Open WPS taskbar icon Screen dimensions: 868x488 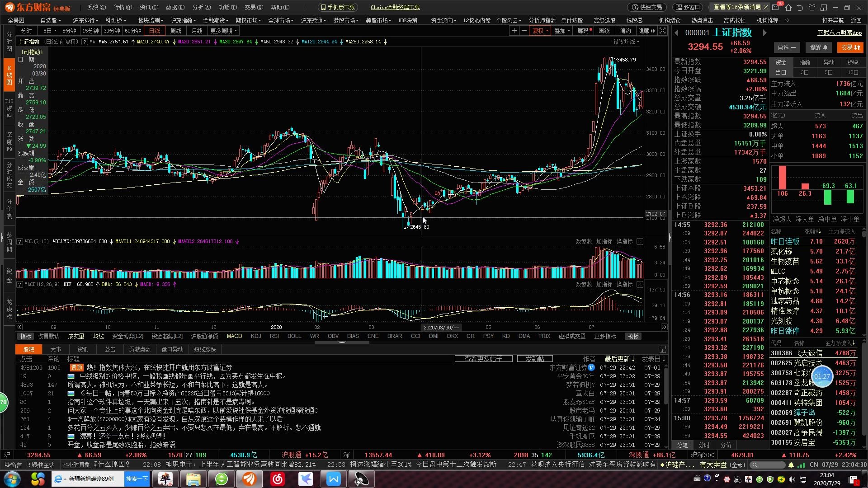tap(334, 479)
